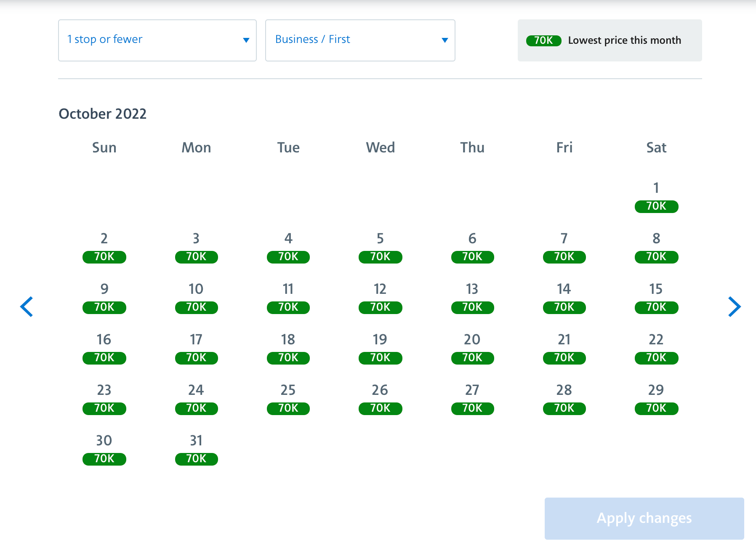Screen dimensions: 756x554
Task: Click the date October 23
Action: click(x=104, y=399)
